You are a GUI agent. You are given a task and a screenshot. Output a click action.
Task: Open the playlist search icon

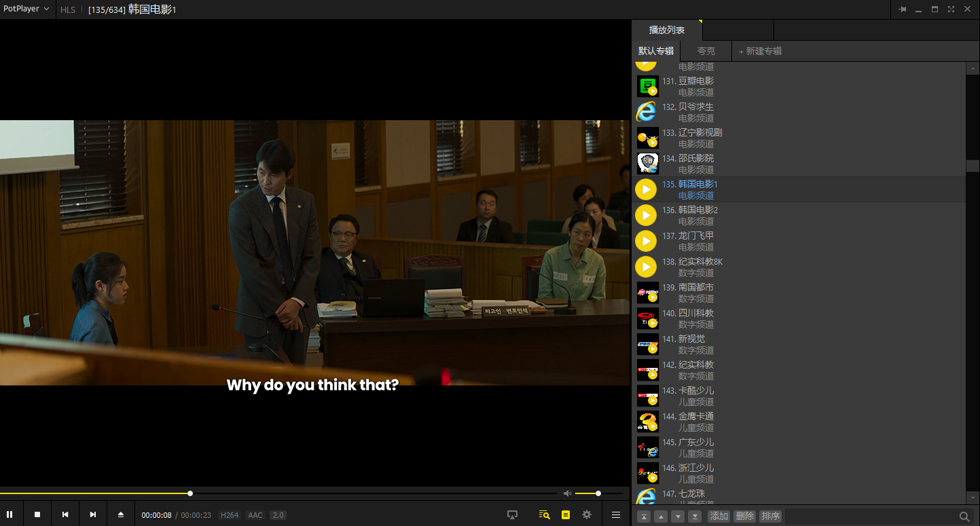click(x=544, y=515)
